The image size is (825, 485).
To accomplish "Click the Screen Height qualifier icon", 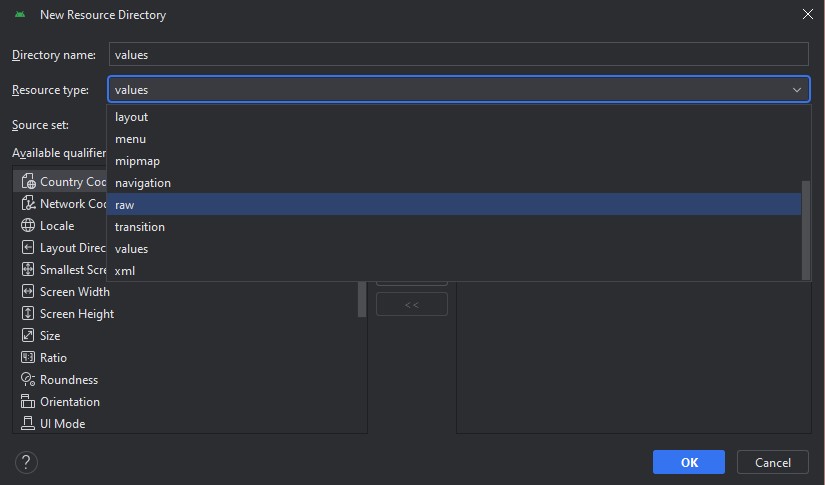I will [x=28, y=314].
